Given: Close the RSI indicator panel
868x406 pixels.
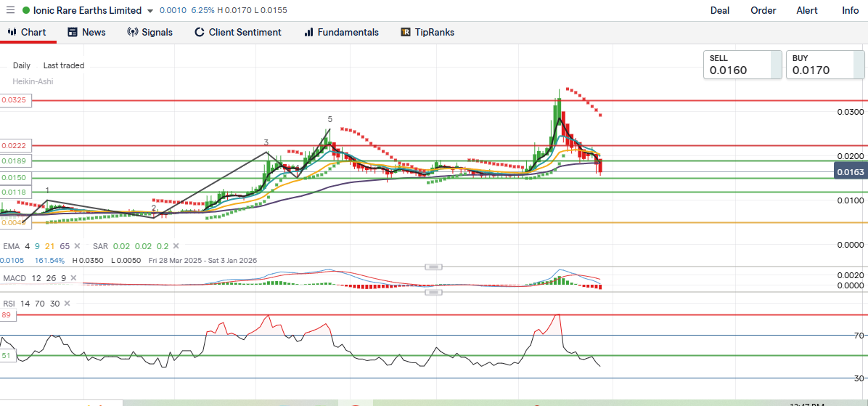Looking at the screenshot, I should pos(66,304).
